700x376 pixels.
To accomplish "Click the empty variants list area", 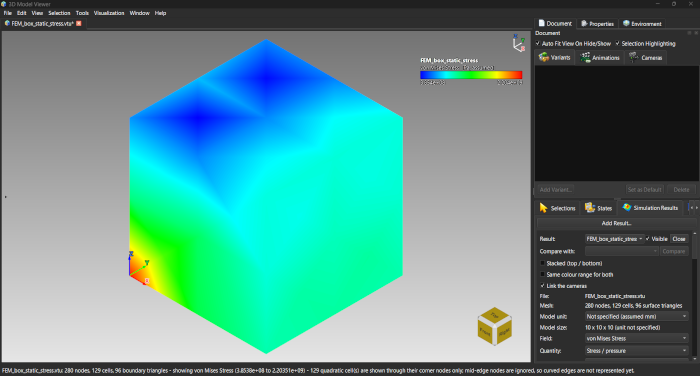I will (617, 123).
